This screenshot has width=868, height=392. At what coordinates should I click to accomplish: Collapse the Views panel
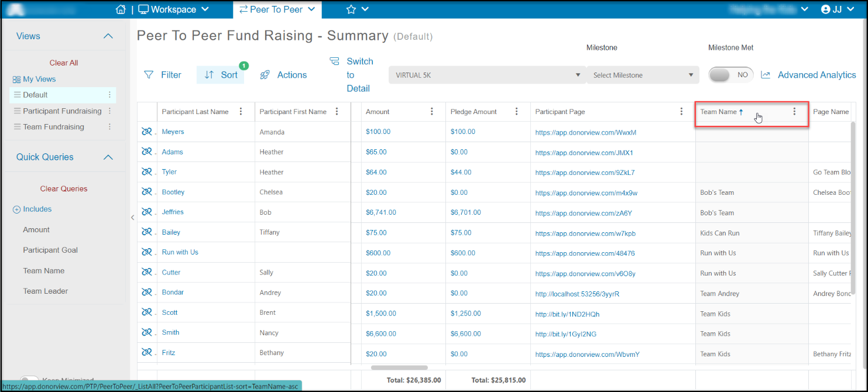108,36
